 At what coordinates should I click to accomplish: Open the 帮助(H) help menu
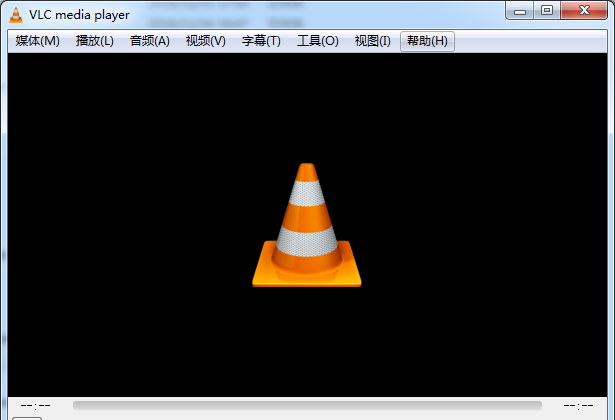427,41
